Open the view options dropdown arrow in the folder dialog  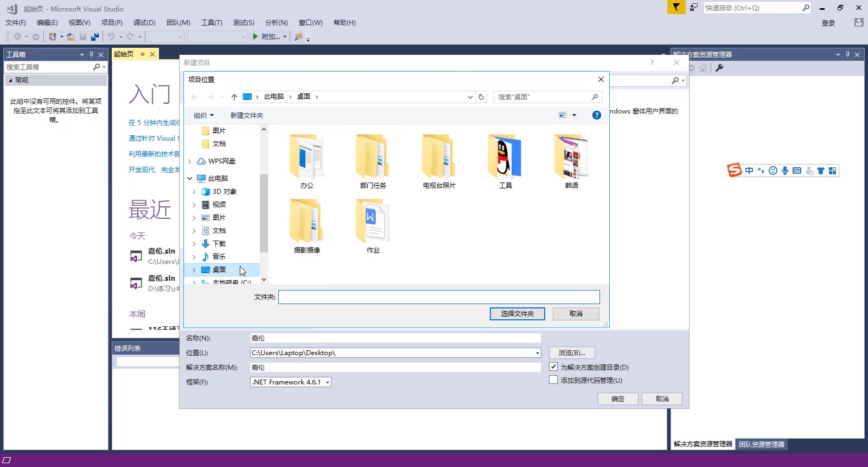(x=574, y=115)
